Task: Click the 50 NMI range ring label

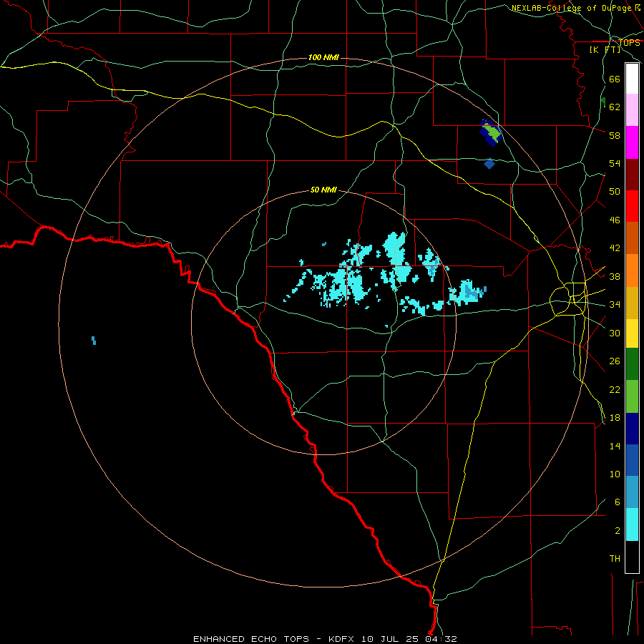Action: click(323, 190)
